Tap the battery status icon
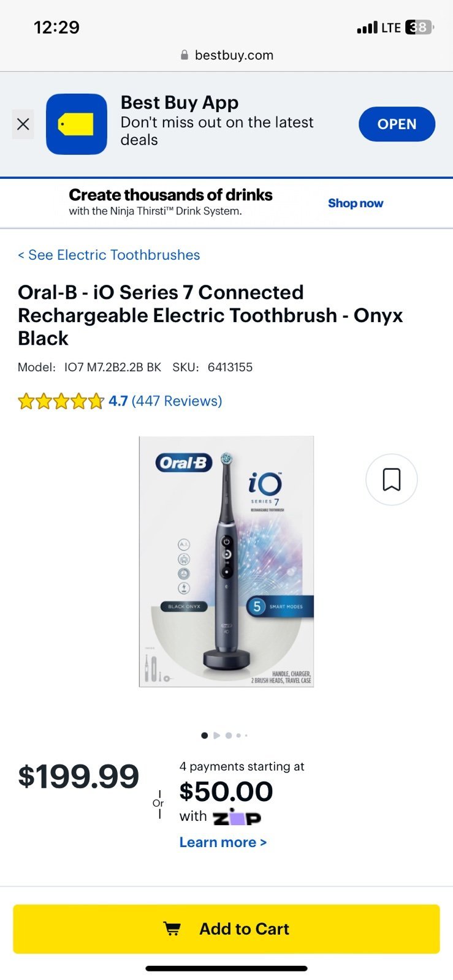This screenshot has height=980, width=453. point(420,28)
